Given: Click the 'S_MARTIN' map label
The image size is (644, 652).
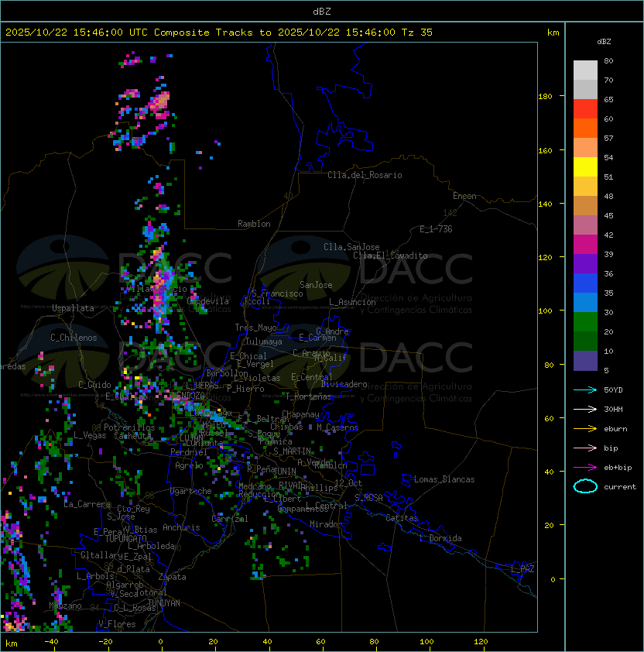Looking at the screenshot, I should pos(293,451).
